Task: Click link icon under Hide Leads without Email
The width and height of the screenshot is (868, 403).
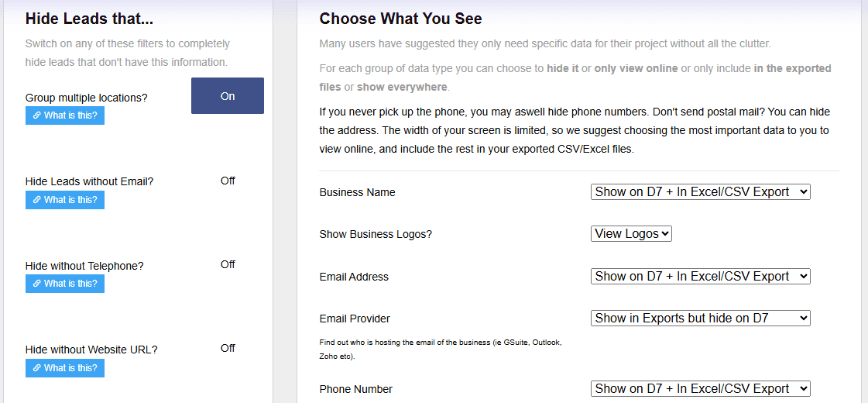Action: pos(36,200)
